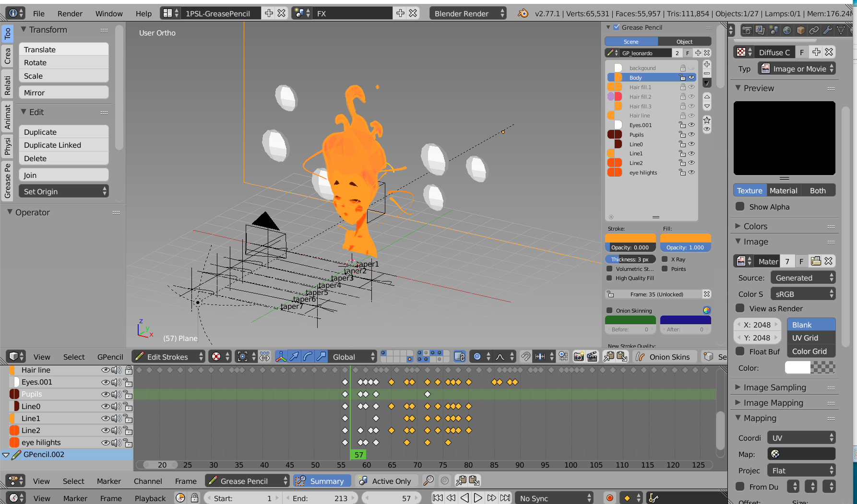The height and width of the screenshot is (504, 857).
Task: Open Channel menu in dopesheet header
Action: [148, 481]
